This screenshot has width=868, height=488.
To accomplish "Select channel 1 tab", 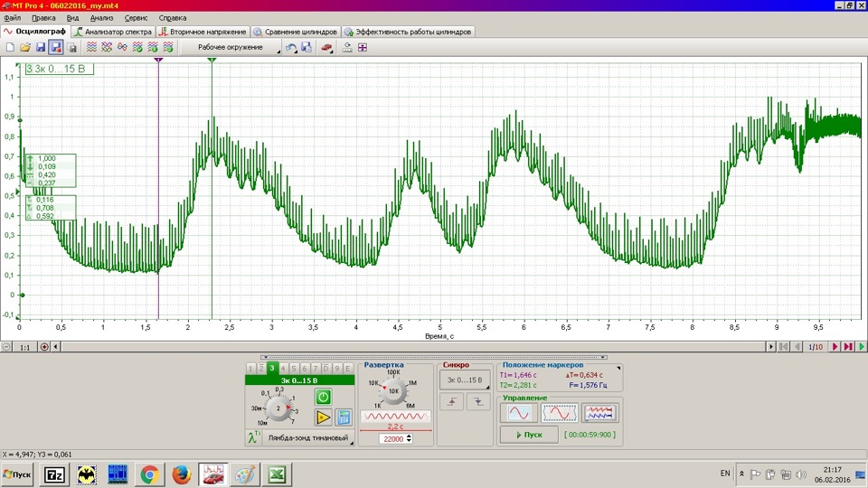I will tap(250, 369).
